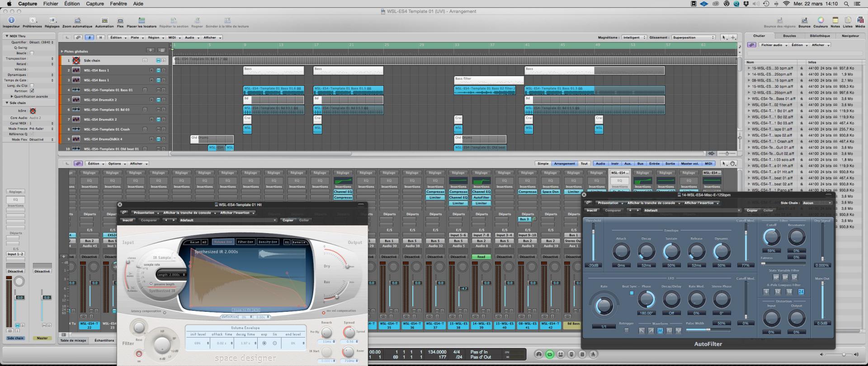
Task: Click the catch playhead button in Arrange header
Action: point(89,38)
